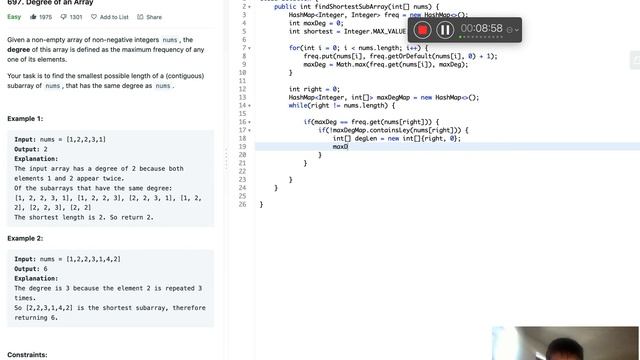Click the webcam video thumbnail
640x360 pixels.
(x=566, y=343)
